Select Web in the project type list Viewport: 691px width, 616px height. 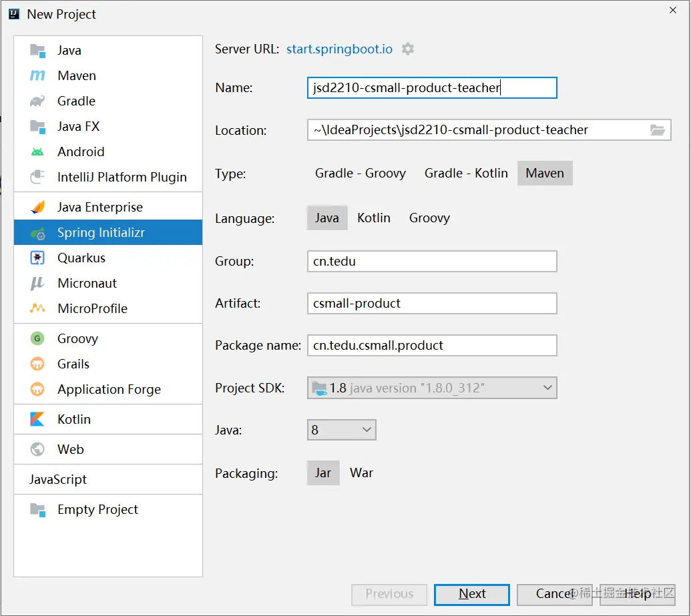pos(108,449)
